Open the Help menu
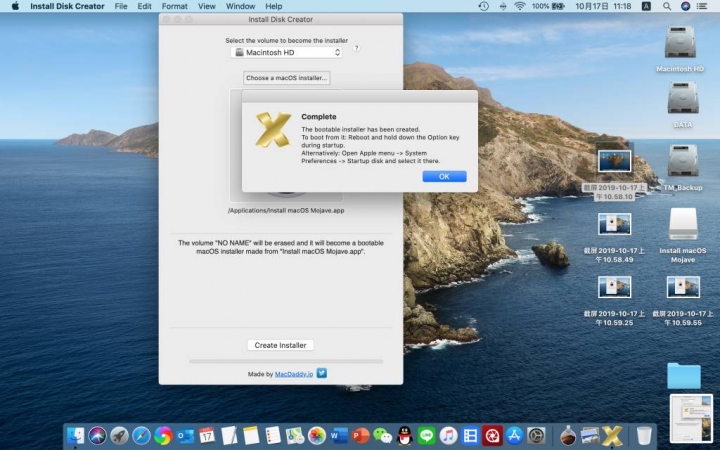Image resolution: width=720 pixels, height=450 pixels. [x=274, y=6]
